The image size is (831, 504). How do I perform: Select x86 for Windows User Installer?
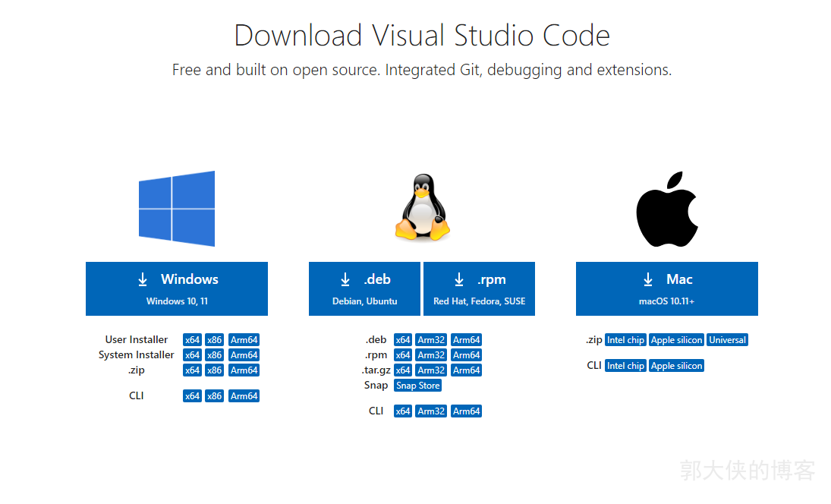pyautogui.click(x=214, y=340)
